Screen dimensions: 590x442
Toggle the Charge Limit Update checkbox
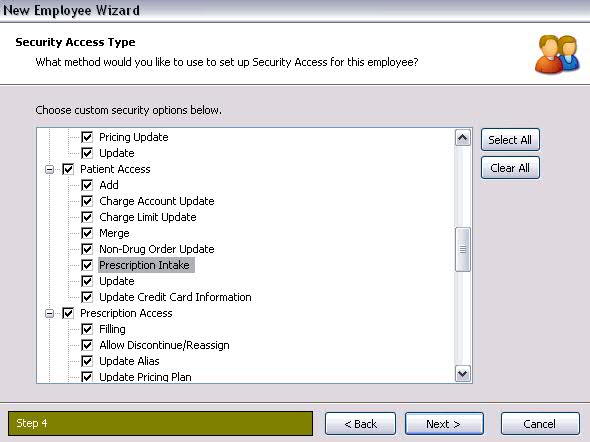click(x=87, y=217)
